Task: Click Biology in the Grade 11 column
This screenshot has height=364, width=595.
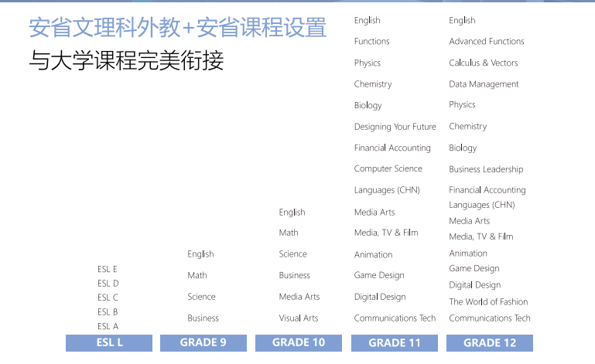Action: 368,105
